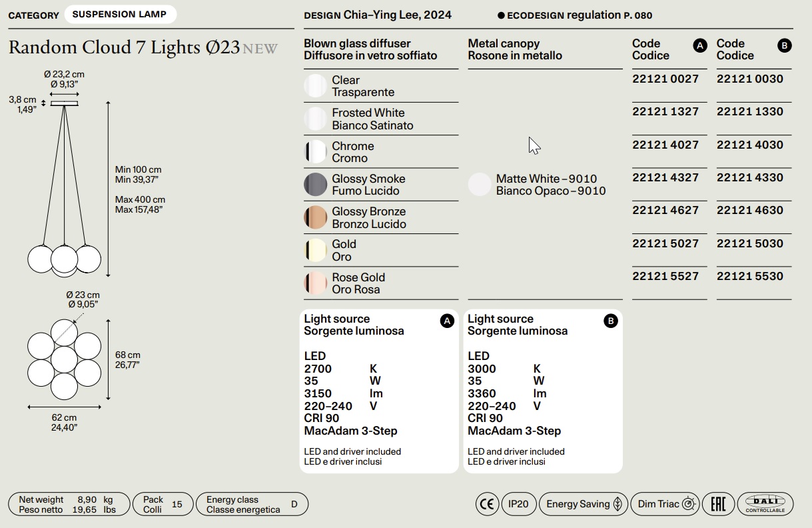812x528 pixels.
Task: Click the top-view lamp cluster diagram
Action: click(x=64, y=359)
